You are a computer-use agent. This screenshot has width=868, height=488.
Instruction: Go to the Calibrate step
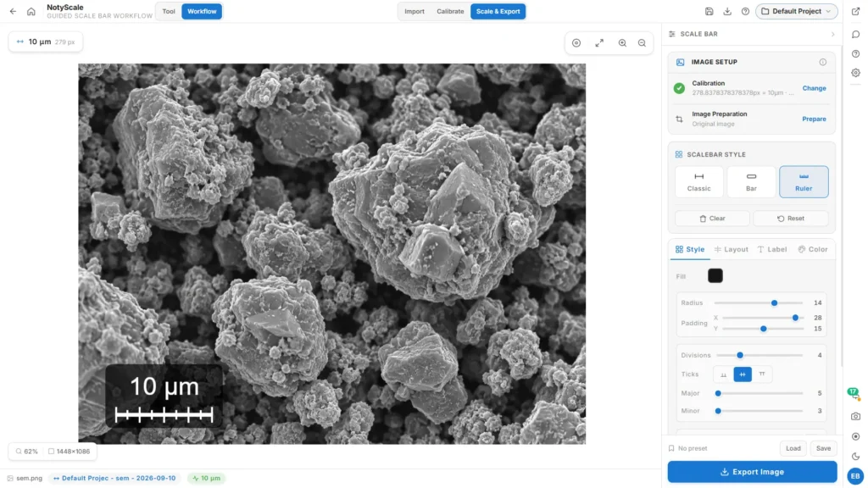450,11
